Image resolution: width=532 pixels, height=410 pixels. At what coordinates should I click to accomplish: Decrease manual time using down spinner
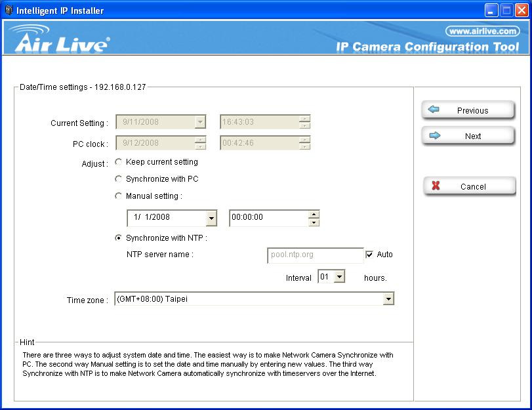pyautogui.click(x=314, y=222)
